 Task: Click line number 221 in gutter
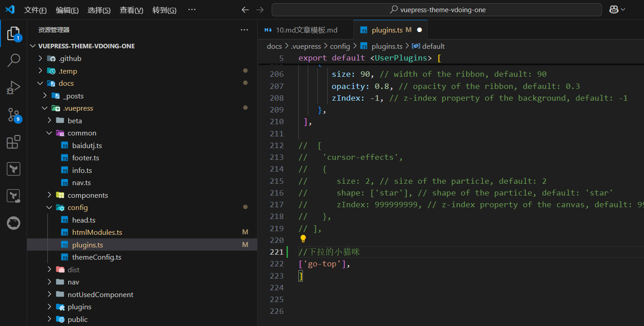click(277, 252)
